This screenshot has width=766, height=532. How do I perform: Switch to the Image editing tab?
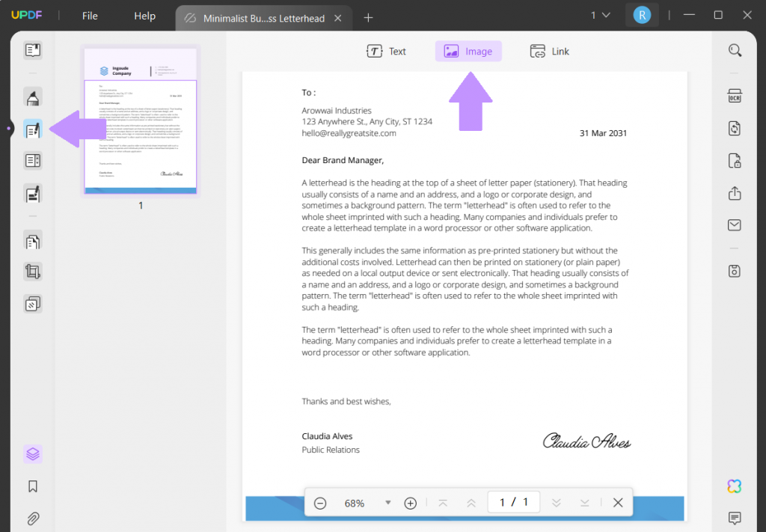468,51
